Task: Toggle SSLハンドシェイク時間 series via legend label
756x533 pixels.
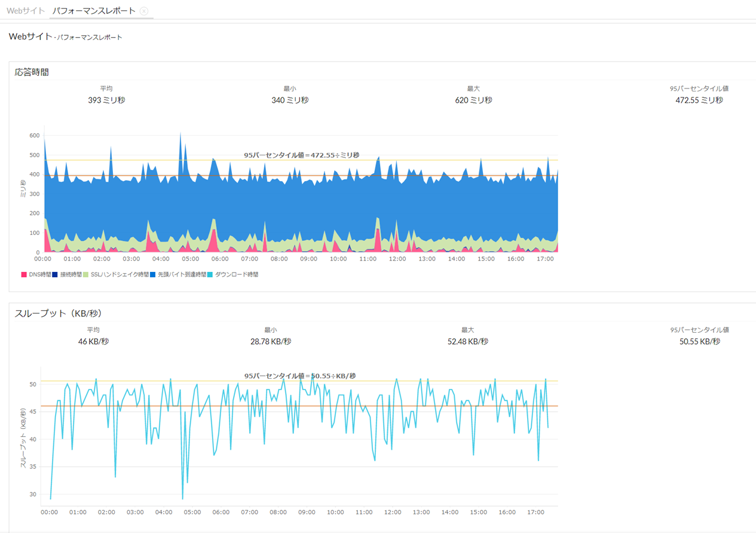Action: 119,275
